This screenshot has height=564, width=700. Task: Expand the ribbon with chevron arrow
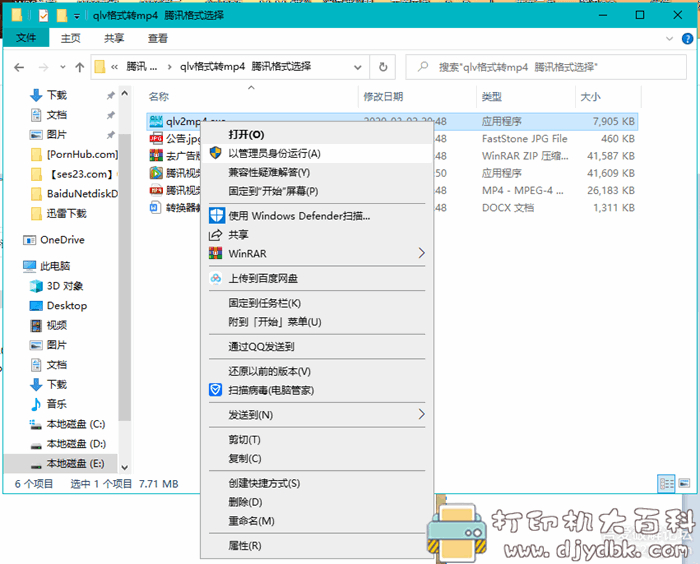point(669,38)
